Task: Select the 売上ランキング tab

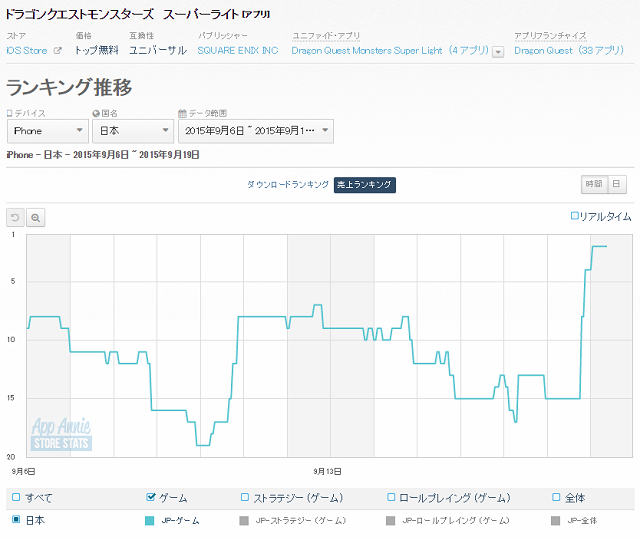Action: click(365, 184)
